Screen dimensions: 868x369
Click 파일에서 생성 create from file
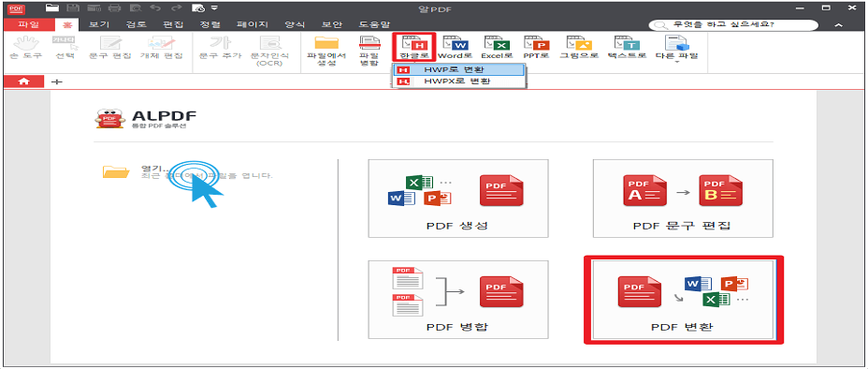click(x=326, y=51)
